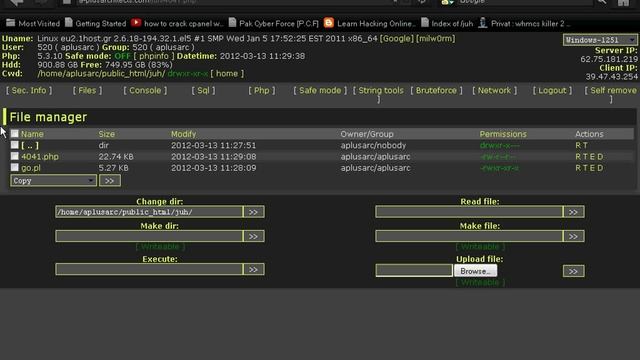The image size is (640, 360).
Task: Open the 'Index of /juh' bookmark
Action: pos(447,23)
